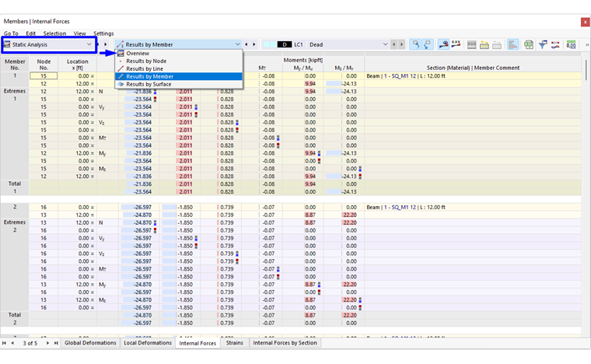Image resolution: width=591 pixels, height=364 pixels.
Task: Click the greyed-out table rows icon
Action: pyautogui.click(x=497, y=44)
